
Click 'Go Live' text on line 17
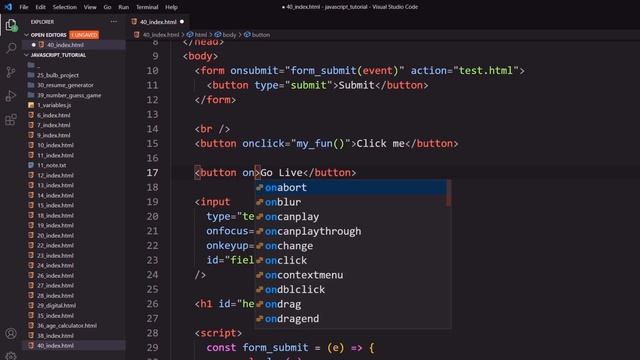281,173
